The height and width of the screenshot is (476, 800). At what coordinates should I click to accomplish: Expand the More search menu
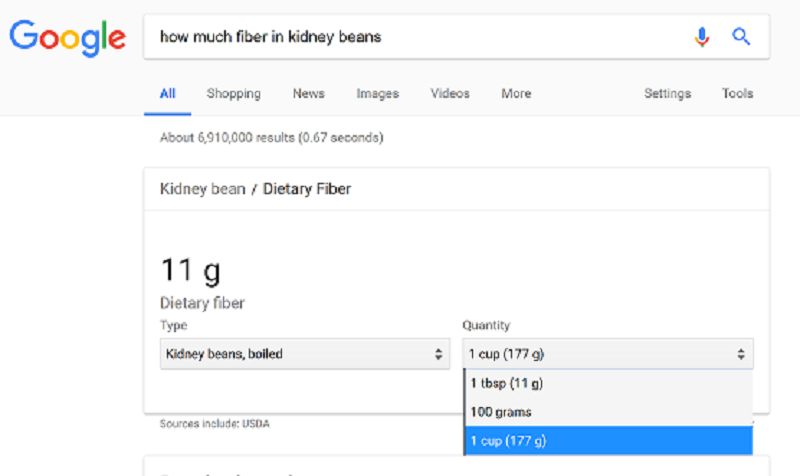coord(516,93)
